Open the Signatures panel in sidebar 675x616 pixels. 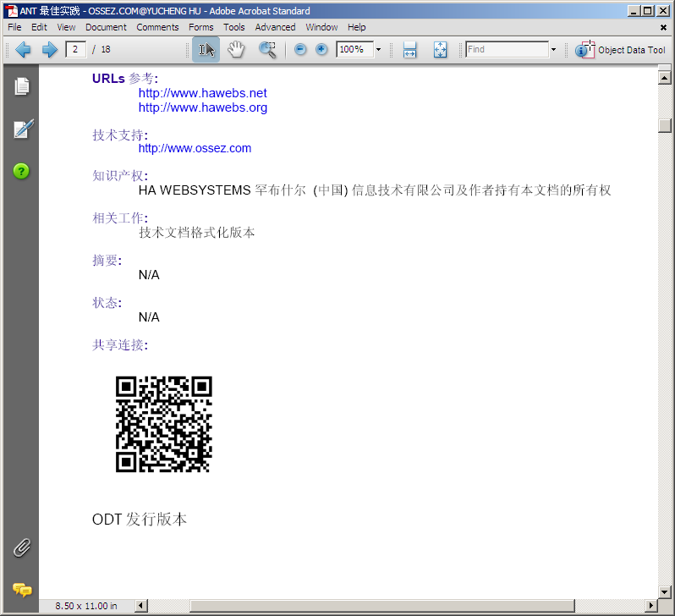coord(22,129)
